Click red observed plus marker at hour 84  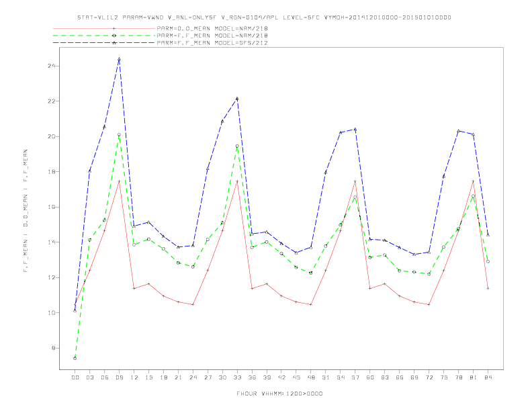pyautogui.click(x=488, y=288)
